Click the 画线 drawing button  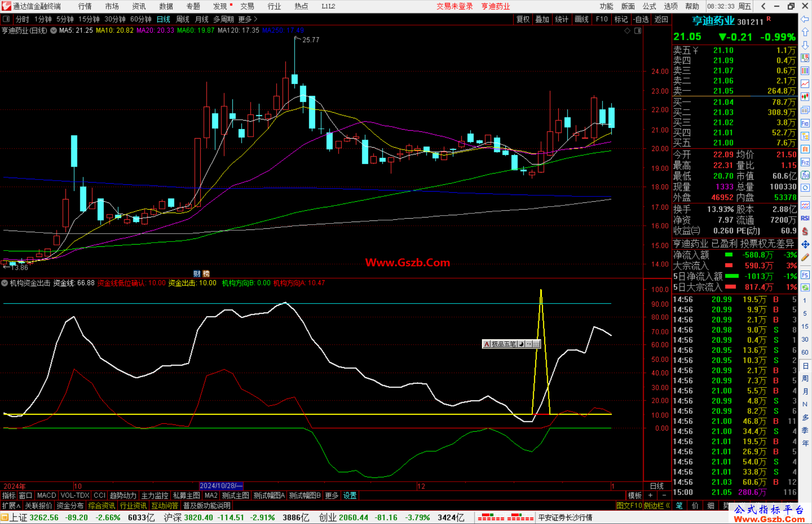[x=581, y=19]
